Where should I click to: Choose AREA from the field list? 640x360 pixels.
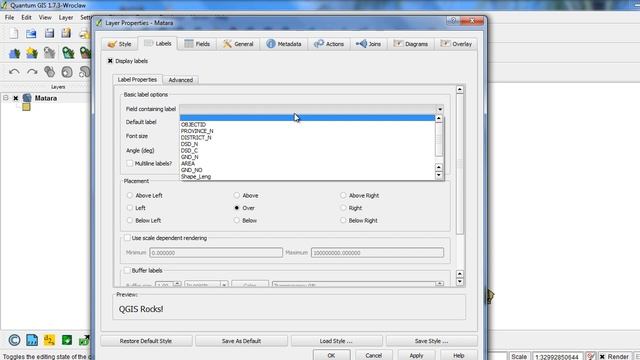307,163
